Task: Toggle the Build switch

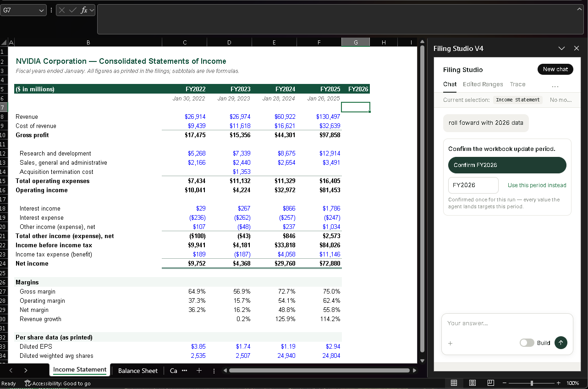Action: [x=527, y=343]
